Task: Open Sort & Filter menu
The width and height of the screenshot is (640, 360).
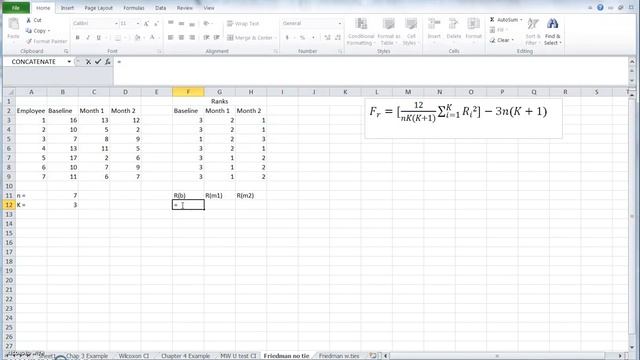Action: (x=532, y=31)
